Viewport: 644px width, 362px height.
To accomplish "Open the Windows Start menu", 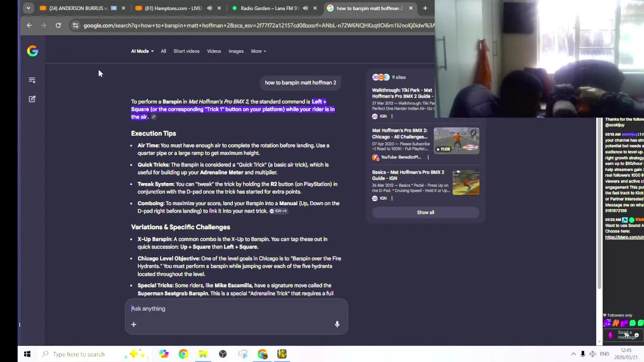I will click(27, 354).
